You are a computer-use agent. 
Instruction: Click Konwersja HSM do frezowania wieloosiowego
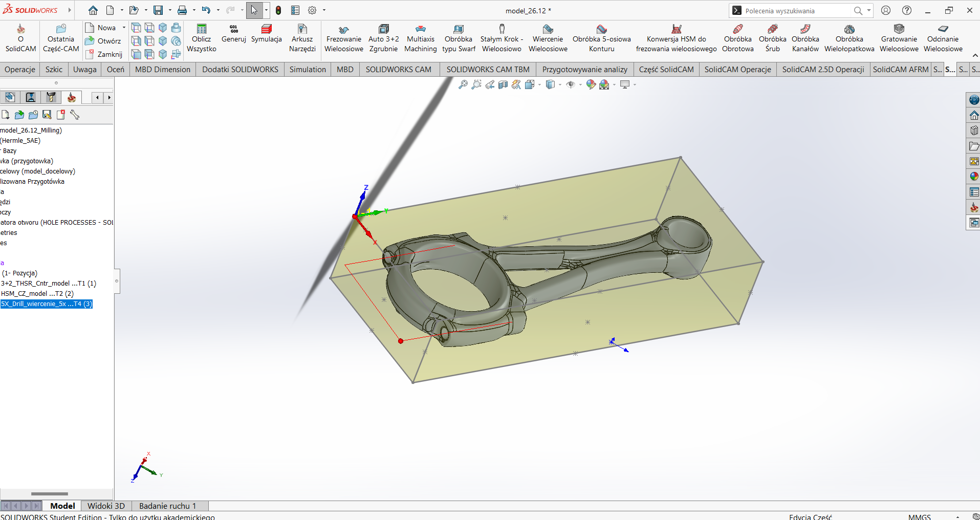pyautogui.click(x=677, y=38)
